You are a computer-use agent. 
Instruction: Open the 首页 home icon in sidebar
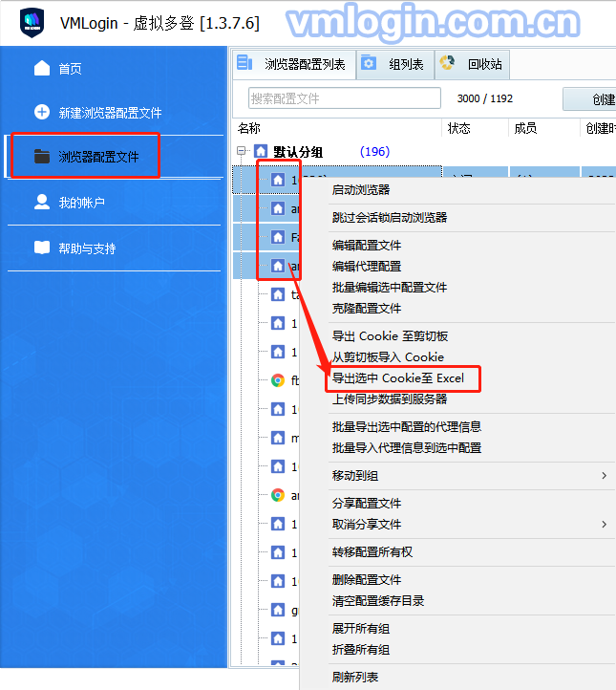42,68
